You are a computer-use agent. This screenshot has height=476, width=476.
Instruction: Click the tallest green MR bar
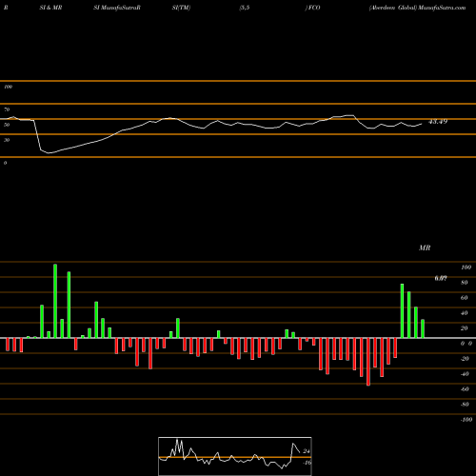pos(55,301)
